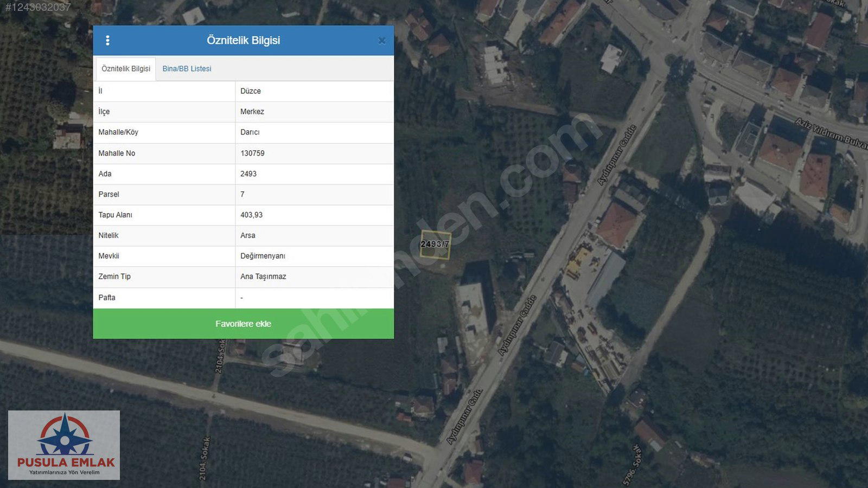Select Ada value 2493 in table
The height and width of the screenshot is (488, 868).
point(248,174)
